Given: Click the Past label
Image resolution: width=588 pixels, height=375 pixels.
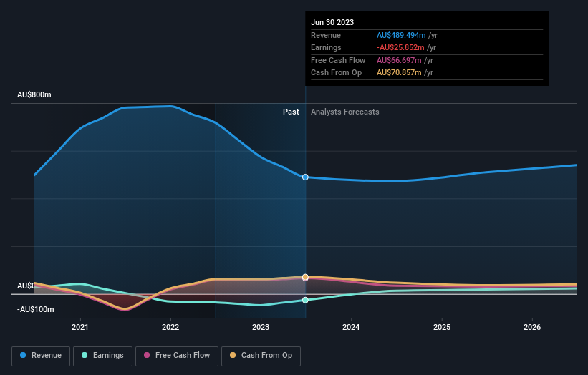Looking at the screenshot, I should click(291, 112).
